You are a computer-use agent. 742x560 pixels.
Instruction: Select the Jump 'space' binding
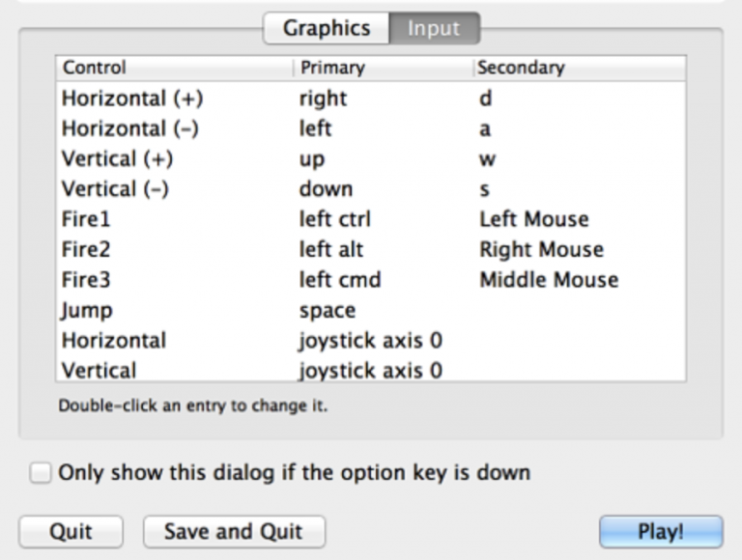[x=328, y=311]
